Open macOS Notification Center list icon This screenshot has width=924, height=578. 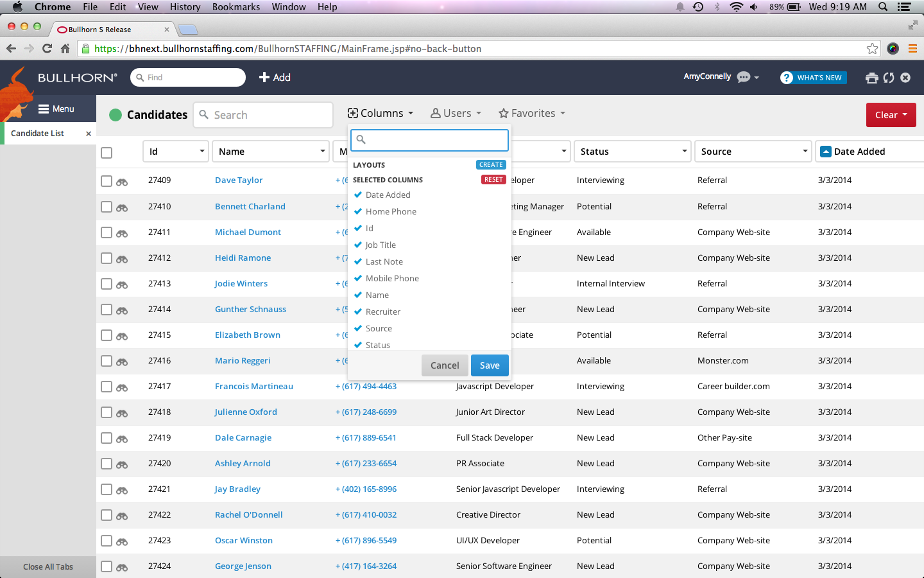904,7
